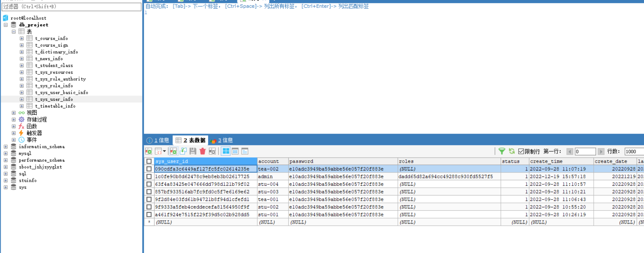Select t_sys_role_authority in the tree
This screenshot has width=644, height=253.
point(60,79)
